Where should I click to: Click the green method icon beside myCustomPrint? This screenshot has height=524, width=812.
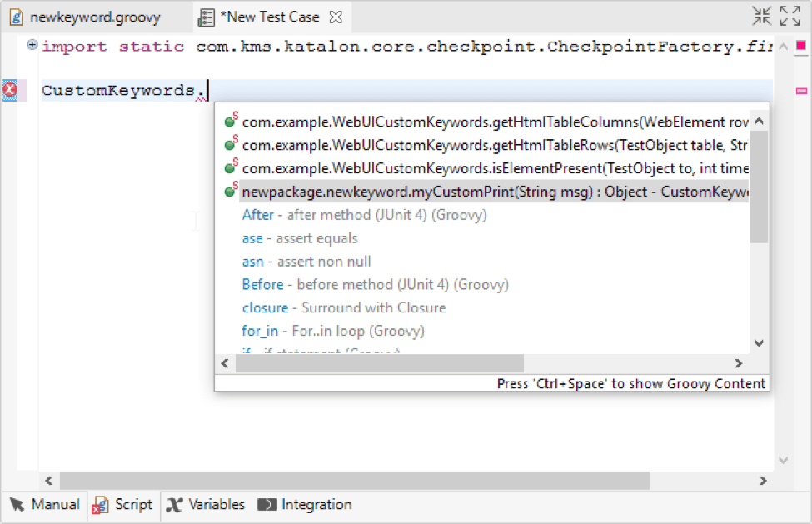(x=231, y=190)
